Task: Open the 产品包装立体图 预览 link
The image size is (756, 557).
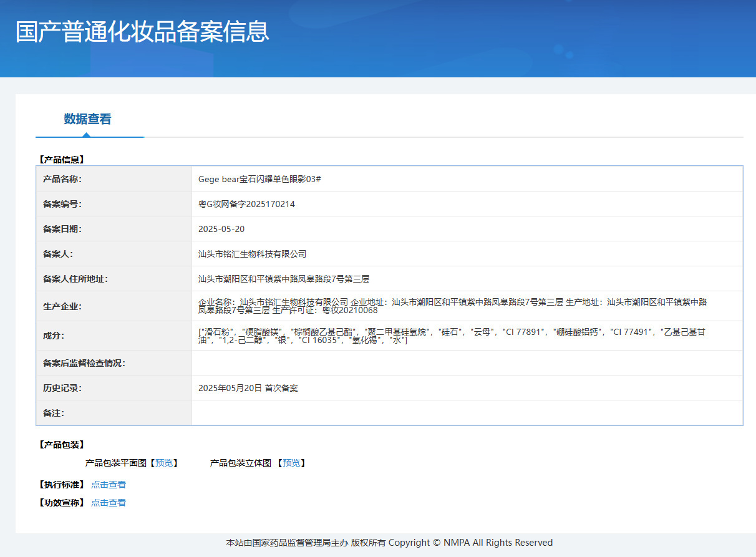Action: pyautogui.click(x=291, y=463)
